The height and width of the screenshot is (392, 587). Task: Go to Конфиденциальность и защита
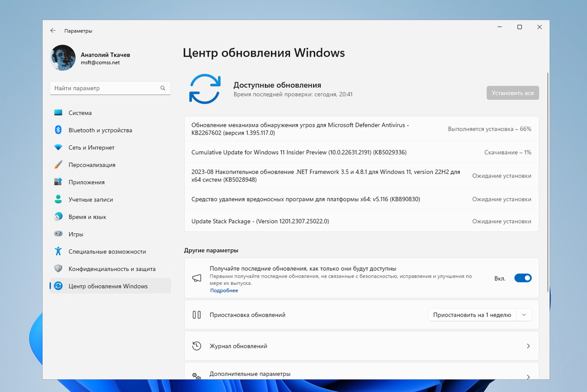(110, 269)
